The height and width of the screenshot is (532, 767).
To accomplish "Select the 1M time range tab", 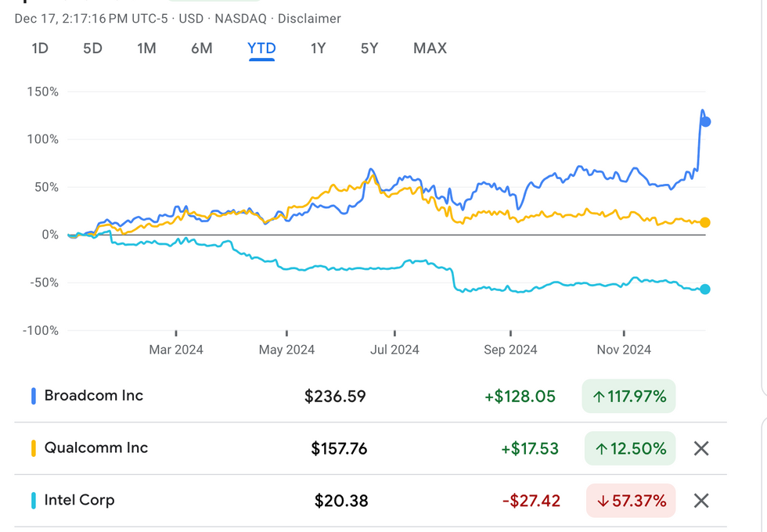I will tap(146, 49).
